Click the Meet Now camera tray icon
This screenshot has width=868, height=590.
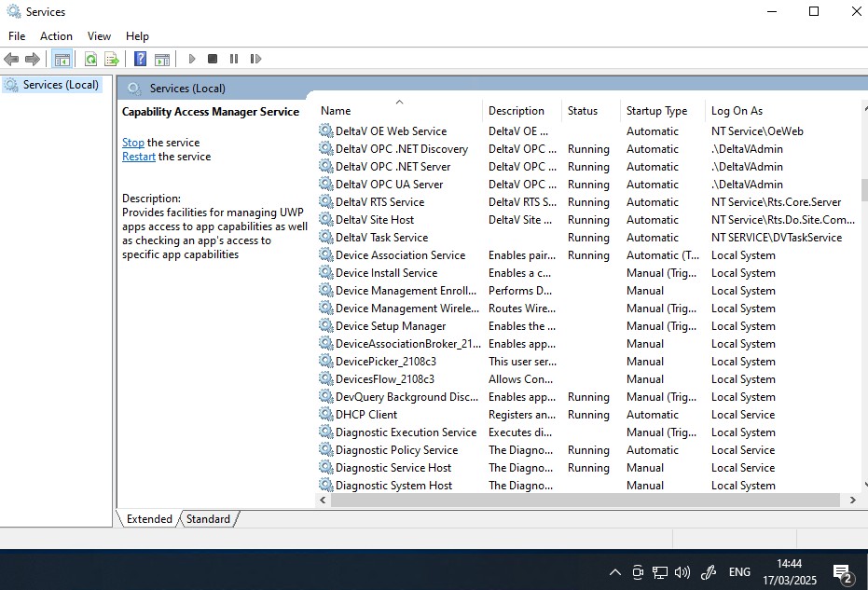[x=638, y=571]
